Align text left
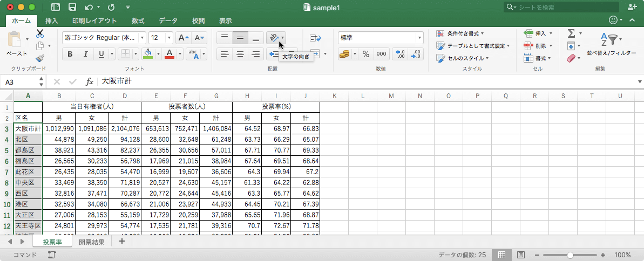Viewport: 644px width, 261px height. (224, 54)
